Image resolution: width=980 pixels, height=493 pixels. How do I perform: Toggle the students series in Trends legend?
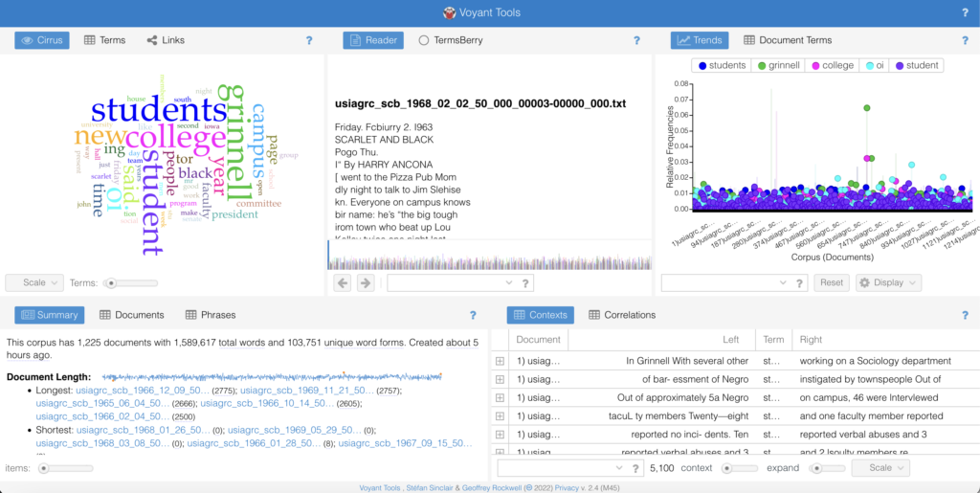[722, 65]
